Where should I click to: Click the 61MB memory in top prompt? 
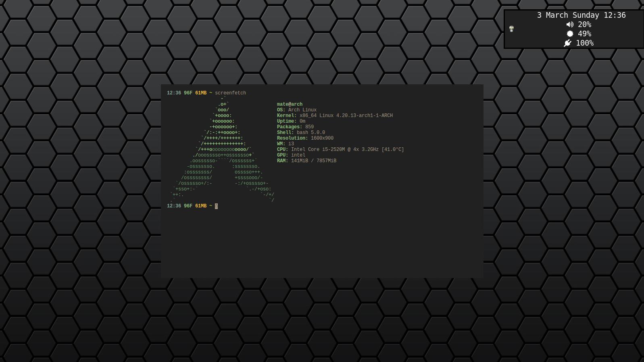click(201, 93)
